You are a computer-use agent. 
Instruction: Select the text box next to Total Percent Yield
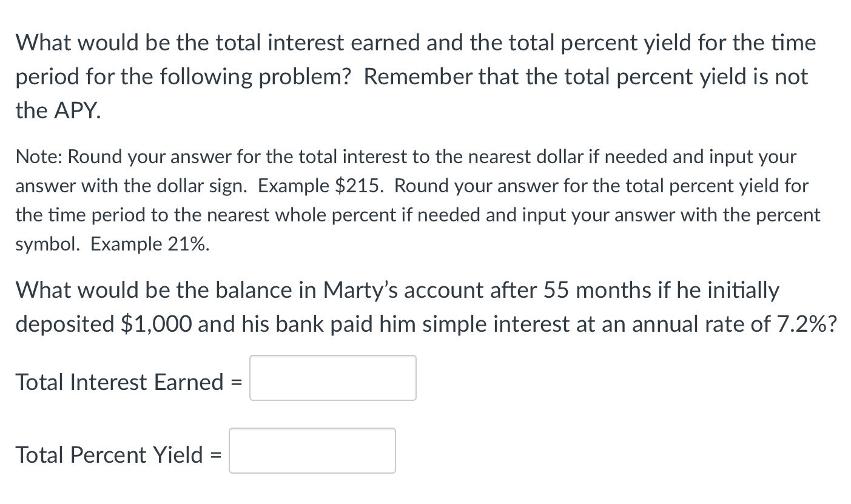(x=312, y=450)
